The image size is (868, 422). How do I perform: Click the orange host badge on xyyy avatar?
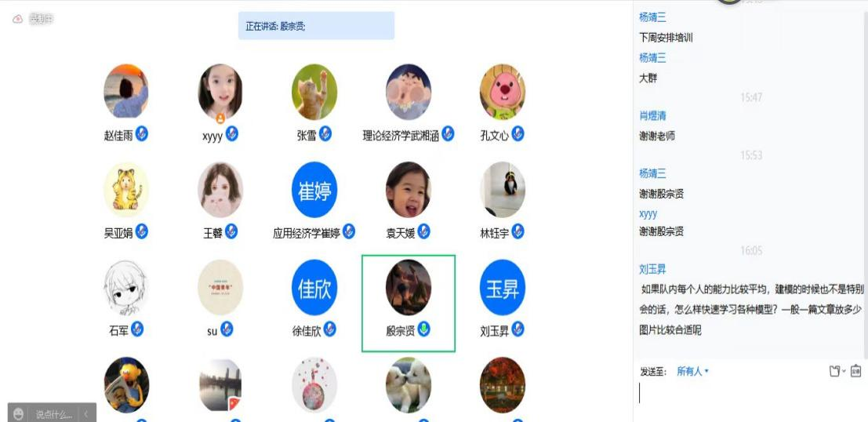point(220,118)
